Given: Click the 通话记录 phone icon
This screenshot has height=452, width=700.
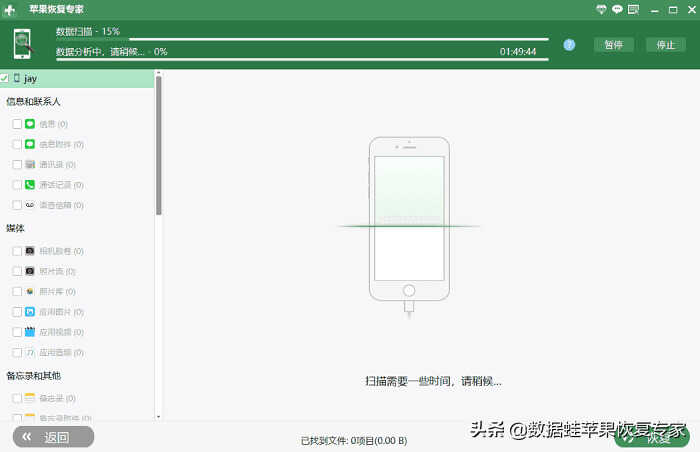Looking at the screenshot, I should pos(30,184).
